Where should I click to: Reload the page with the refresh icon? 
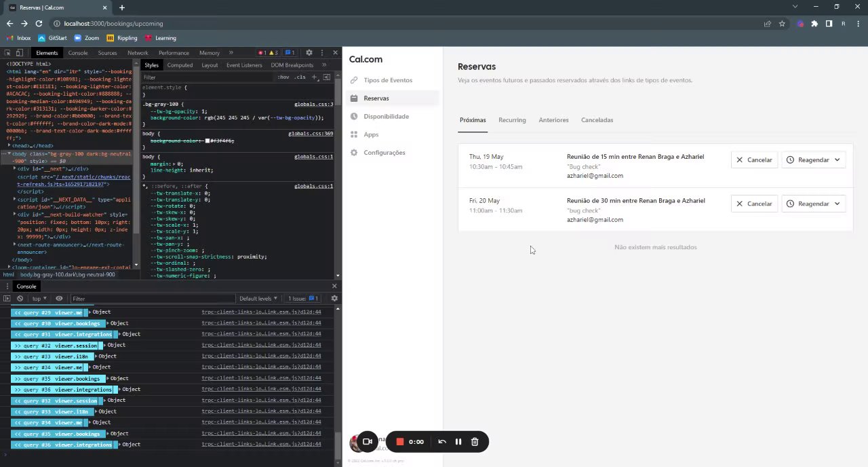pos(39,23)
